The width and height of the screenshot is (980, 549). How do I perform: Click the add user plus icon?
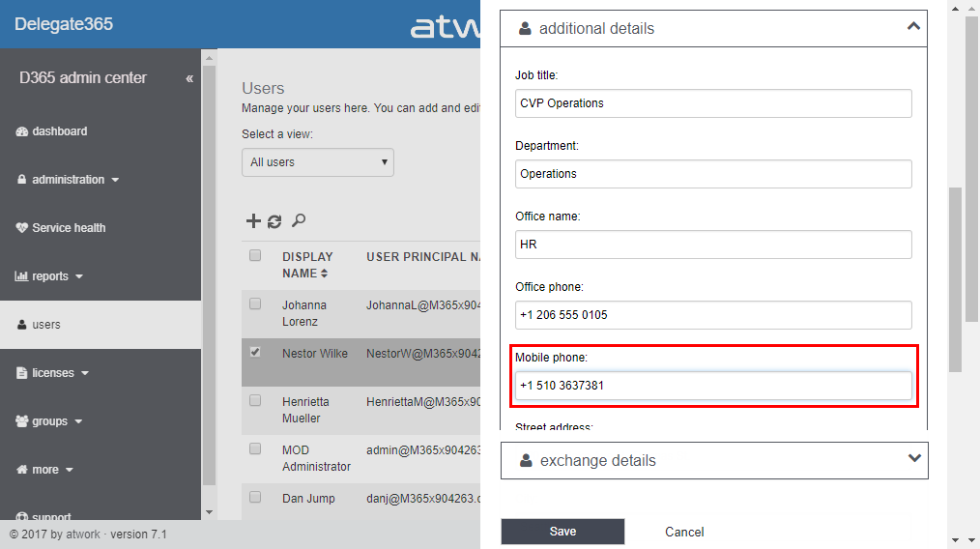point(253,221)
